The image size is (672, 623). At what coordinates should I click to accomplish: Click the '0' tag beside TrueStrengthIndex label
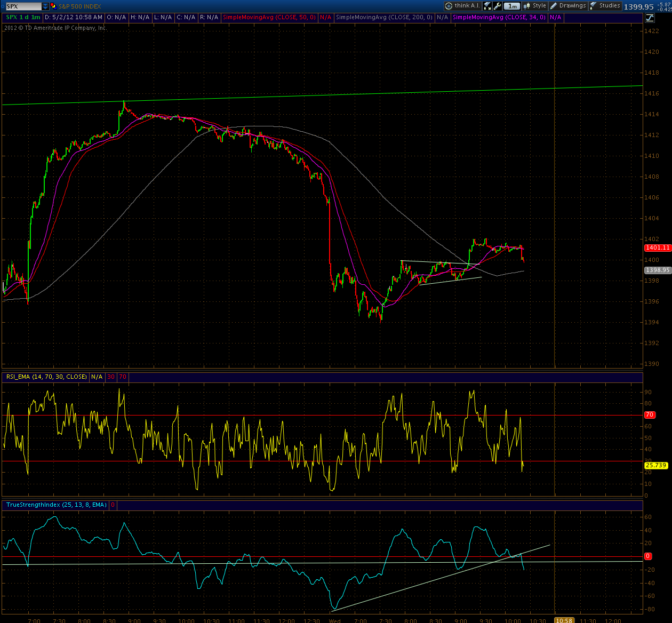[x=113, y=505]
